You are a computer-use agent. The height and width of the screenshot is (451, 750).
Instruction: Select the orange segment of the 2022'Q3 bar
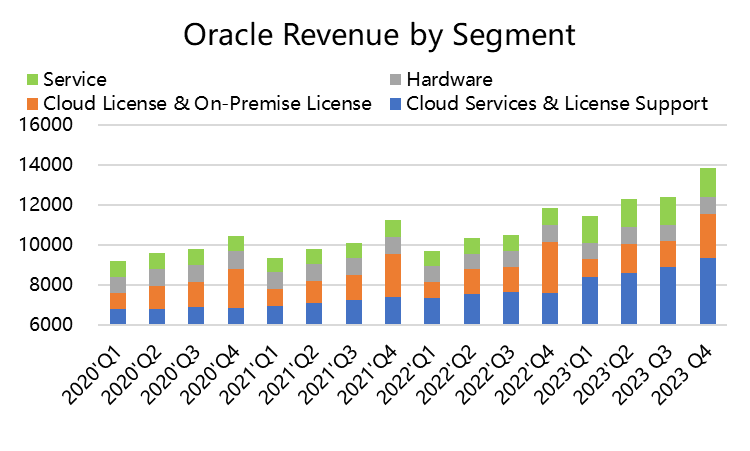pyautogui.click(x=511, y=279)
